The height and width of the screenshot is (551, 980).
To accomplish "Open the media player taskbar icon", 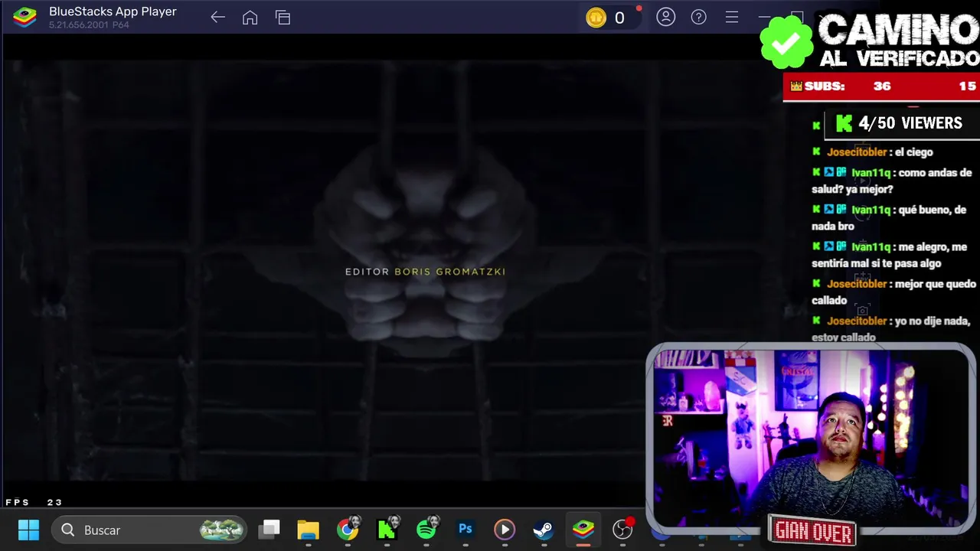I will click(x=505, y=530).
